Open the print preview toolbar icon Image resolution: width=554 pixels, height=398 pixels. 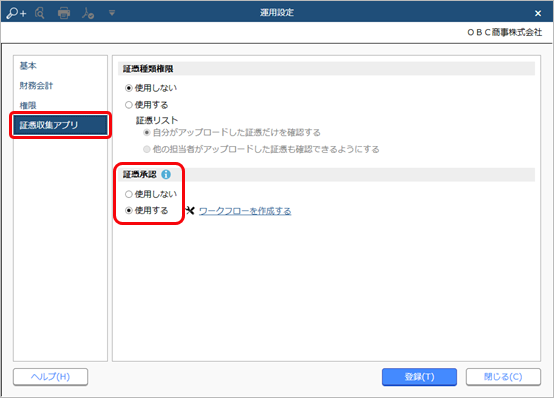[40, 13]
